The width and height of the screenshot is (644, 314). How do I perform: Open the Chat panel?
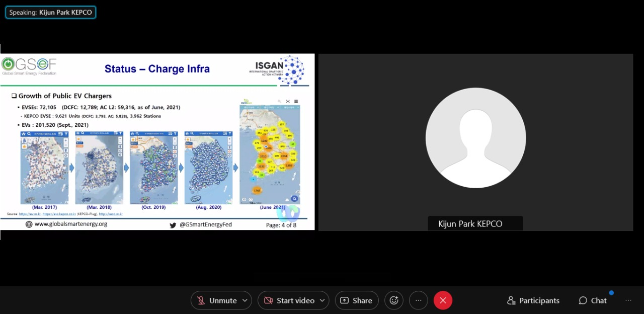coord(593,300)
